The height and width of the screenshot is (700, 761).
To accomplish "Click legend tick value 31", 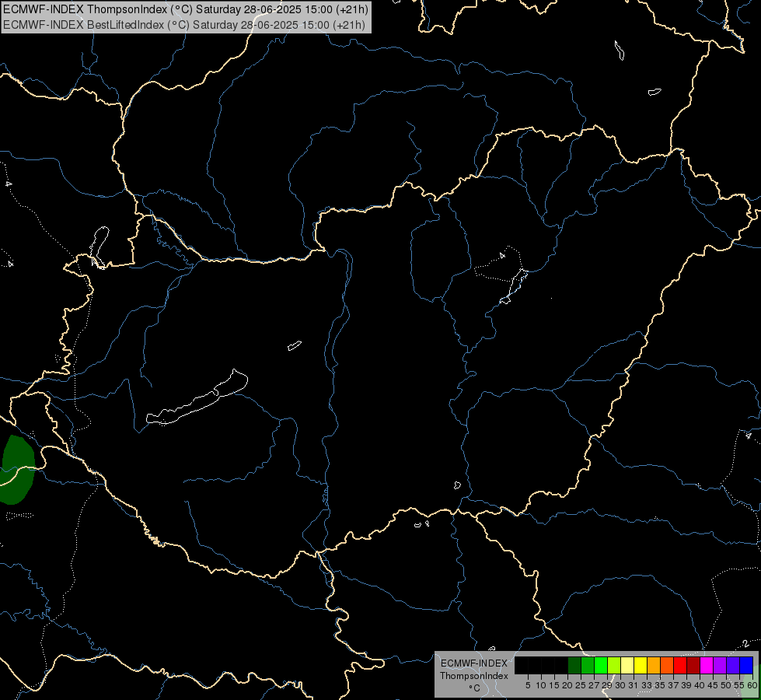I will [x=633, y=685].
